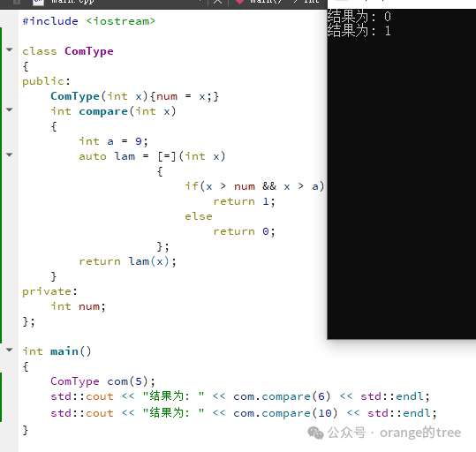
Task: Click the ComType(int x) constructor name
Action: pos(75,96)
